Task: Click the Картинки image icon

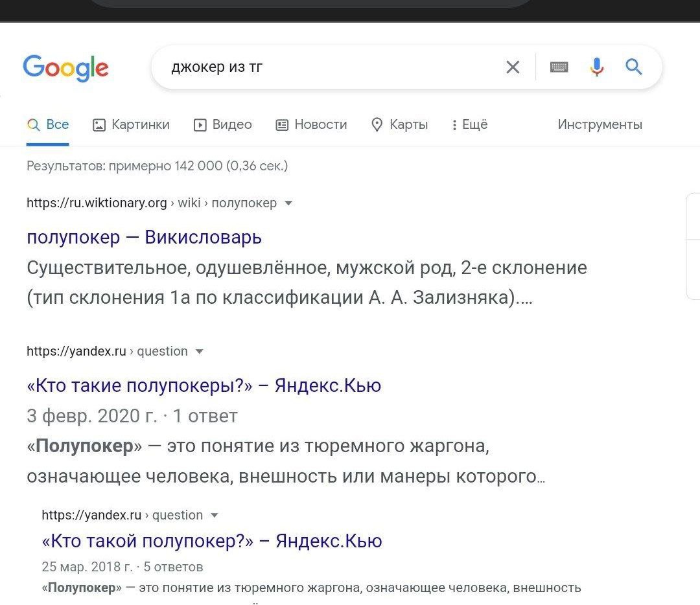Action: point(99,125)
